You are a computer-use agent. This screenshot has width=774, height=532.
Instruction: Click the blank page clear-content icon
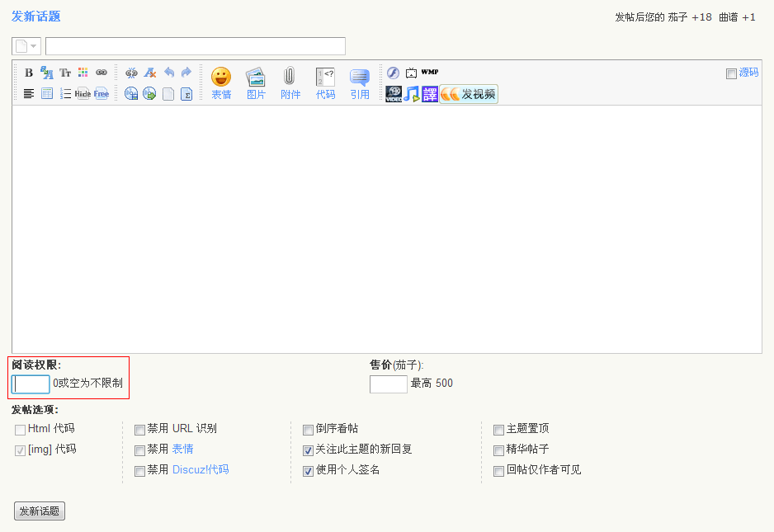[x=168, y=93]
